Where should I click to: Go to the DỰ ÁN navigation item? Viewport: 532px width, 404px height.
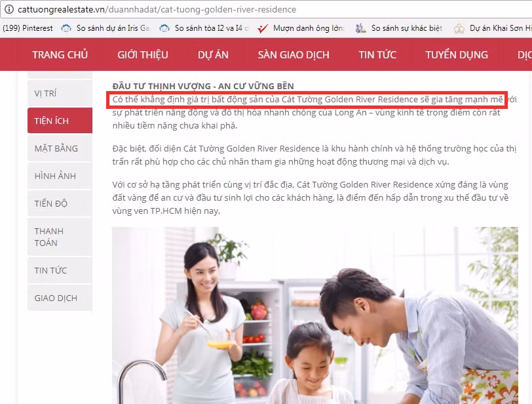coord(213,54)
